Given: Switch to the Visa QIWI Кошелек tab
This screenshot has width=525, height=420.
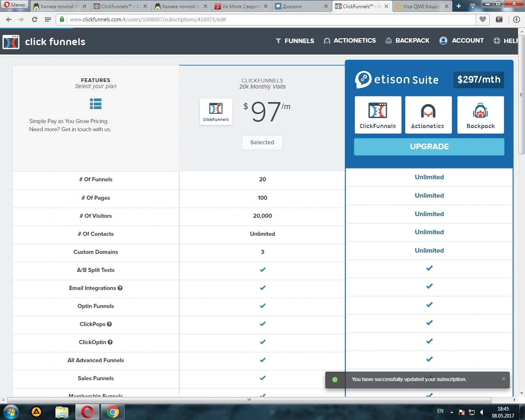Looking at the screenshot, I should click(422, 6).
